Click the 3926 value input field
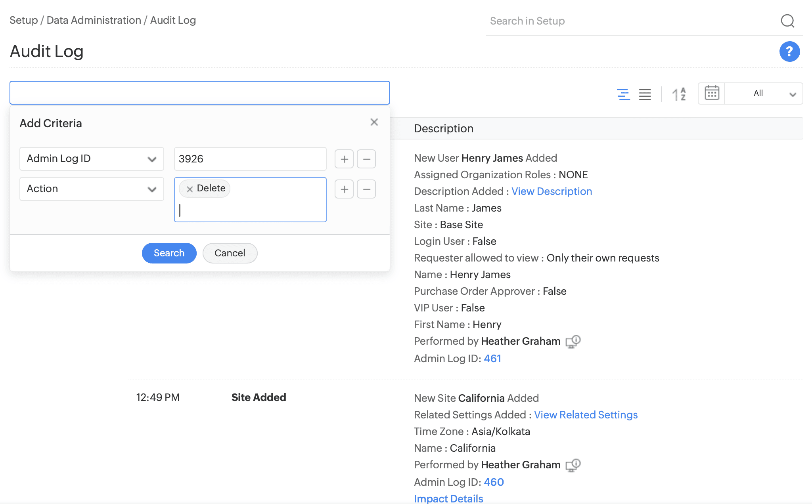The width and height of the screenshot is (812, 504). pos(250,159)
